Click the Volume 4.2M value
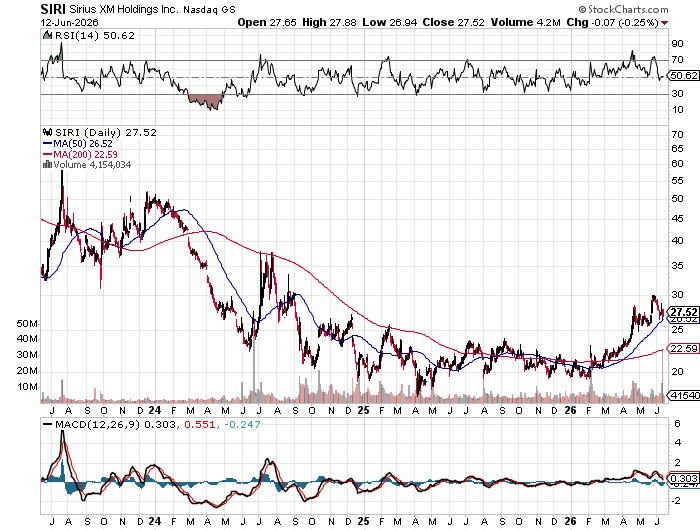 coord(525,22)
